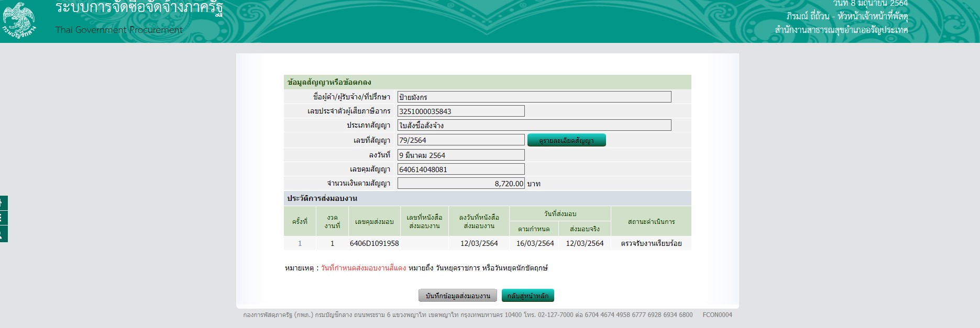Click the Thai Government Procurement header title
Viewport: 980px width, 328px height.
(119, 30)
